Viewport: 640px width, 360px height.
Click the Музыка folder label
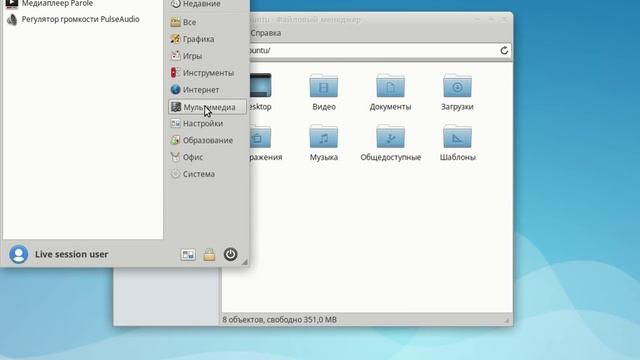click(x=324, y=157)
